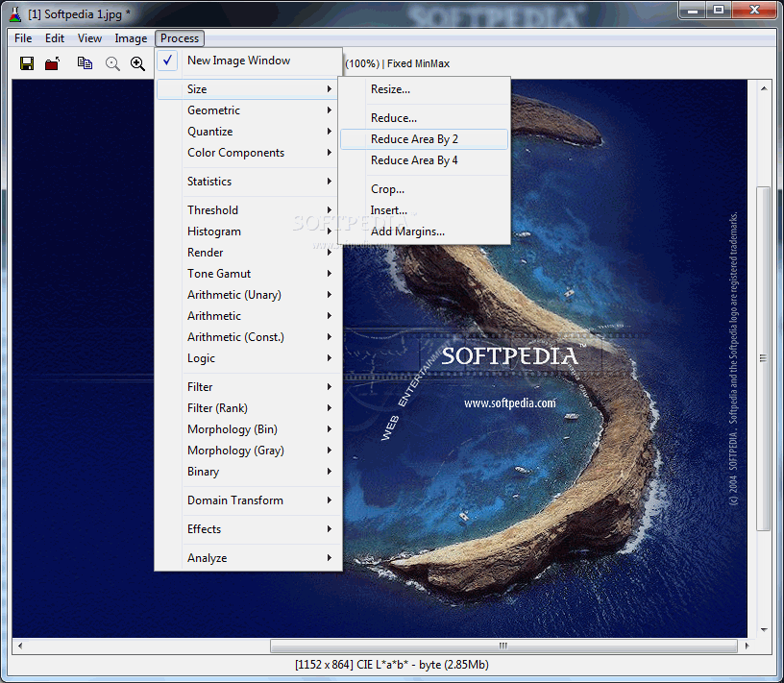Close the Softpedia 1.jpg window
Image resolution: width=784 pixels, height=683 pixels.
coord(754,10)
